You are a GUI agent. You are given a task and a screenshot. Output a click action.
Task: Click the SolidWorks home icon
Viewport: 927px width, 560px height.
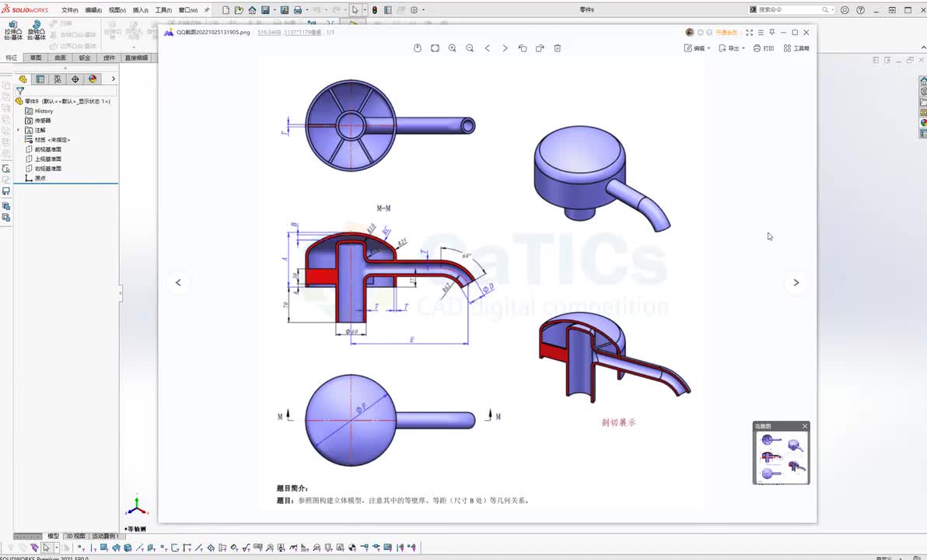coord(253,10)
